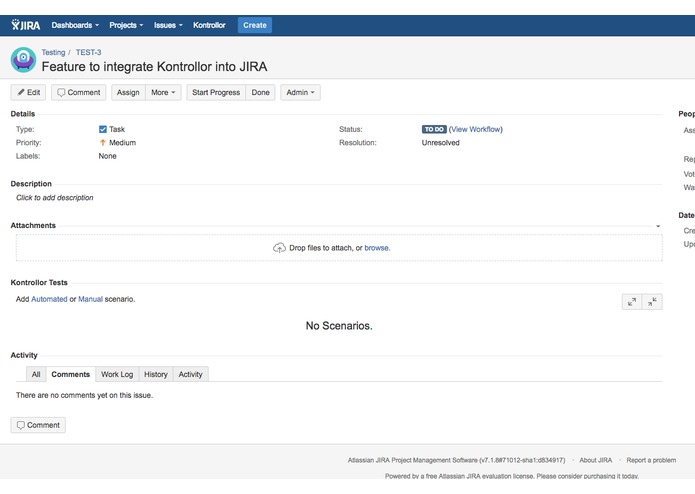The height and width of the screenshot is (494, 695).
Task: Open the Projects dropdown menu
Action: 126,25
